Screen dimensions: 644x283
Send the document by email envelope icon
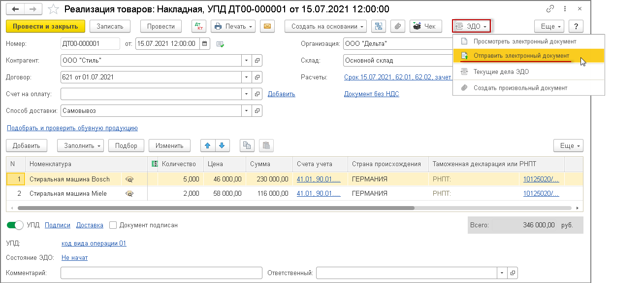(x=268, y=26)
